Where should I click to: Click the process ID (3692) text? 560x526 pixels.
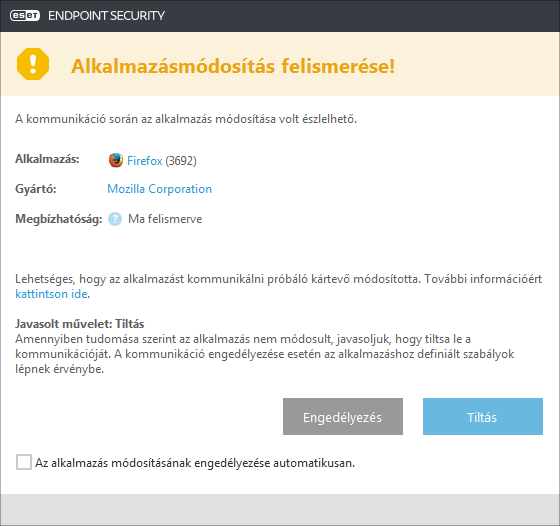coord(181,161)
